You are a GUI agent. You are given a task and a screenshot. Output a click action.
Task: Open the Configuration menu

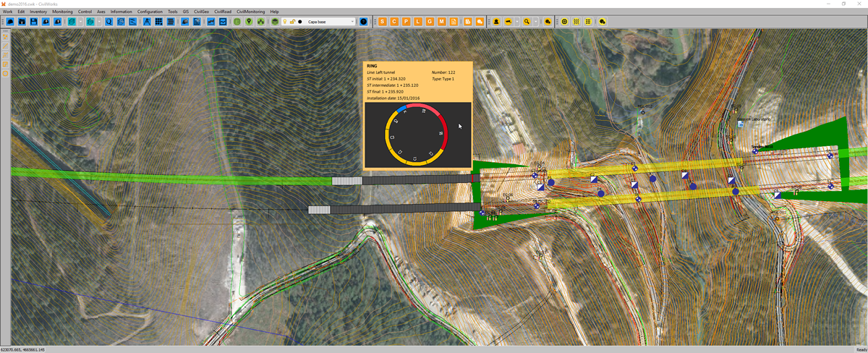[x=150, y=12]
